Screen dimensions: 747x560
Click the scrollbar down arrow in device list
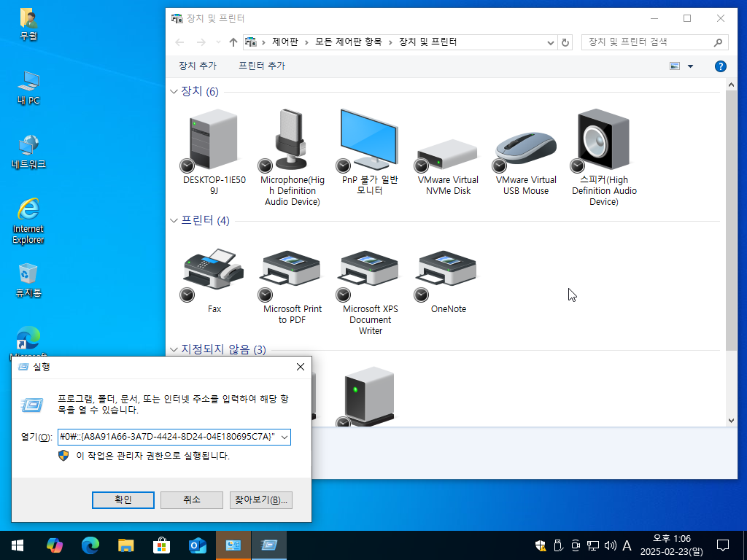pos(731,421)
